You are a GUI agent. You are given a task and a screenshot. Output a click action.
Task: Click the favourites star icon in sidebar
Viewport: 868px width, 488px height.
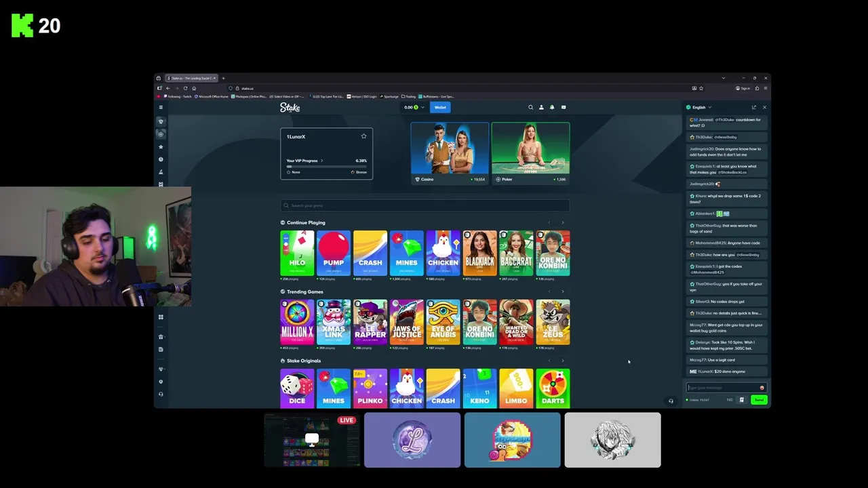(161, 146)
